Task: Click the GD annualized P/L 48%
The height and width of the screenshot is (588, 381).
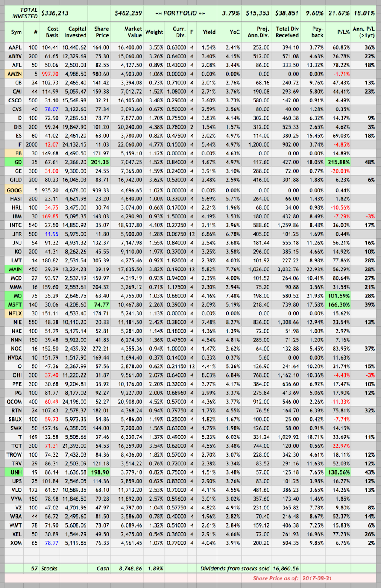Action: [x=370, y=162]
